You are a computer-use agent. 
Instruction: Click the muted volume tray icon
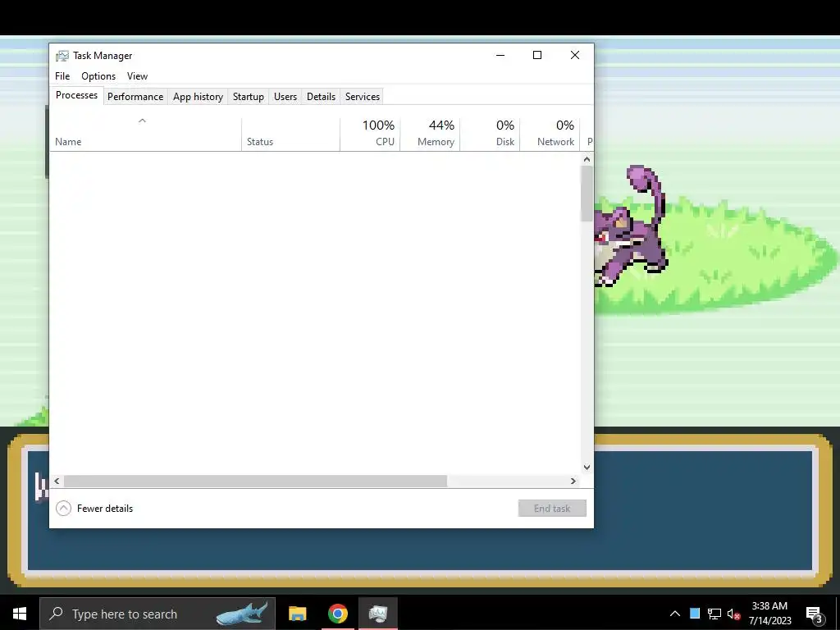[x=734, y=614]
